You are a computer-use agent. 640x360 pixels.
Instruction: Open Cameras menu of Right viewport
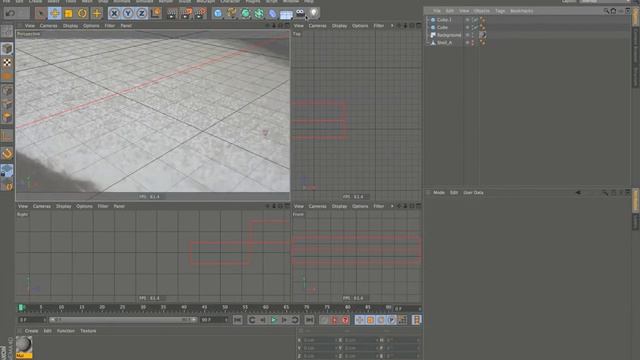42,207
